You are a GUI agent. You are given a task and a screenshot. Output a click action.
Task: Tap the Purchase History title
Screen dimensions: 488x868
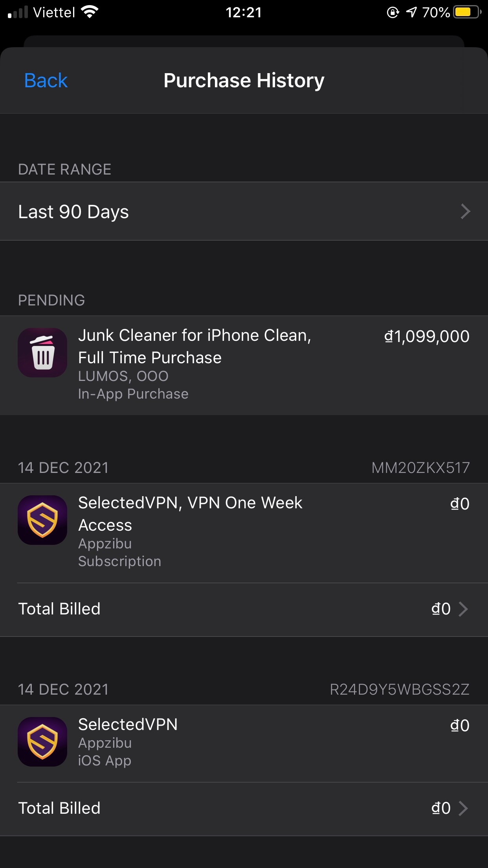[x=244, y=81]
